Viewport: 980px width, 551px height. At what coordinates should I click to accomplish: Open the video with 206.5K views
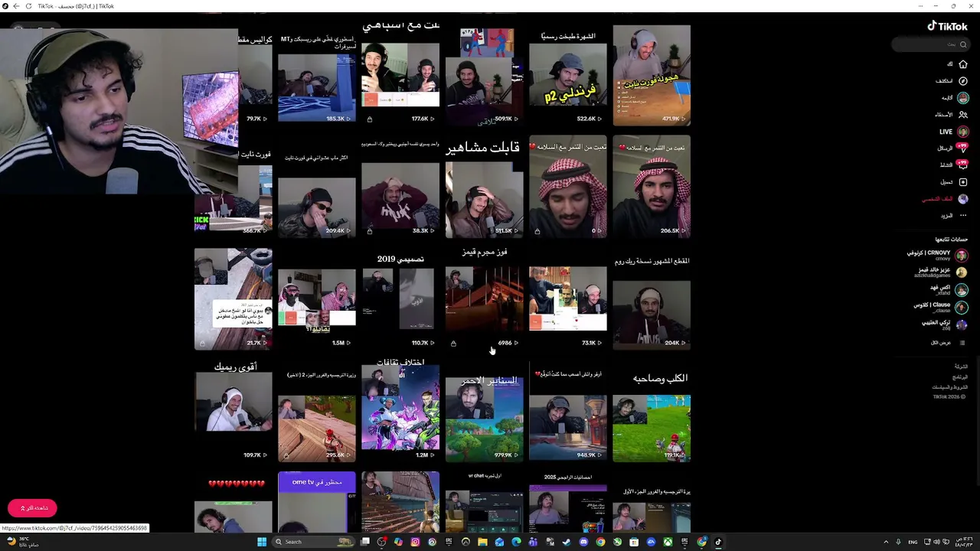pyautogui.click(x=652, y=187)
